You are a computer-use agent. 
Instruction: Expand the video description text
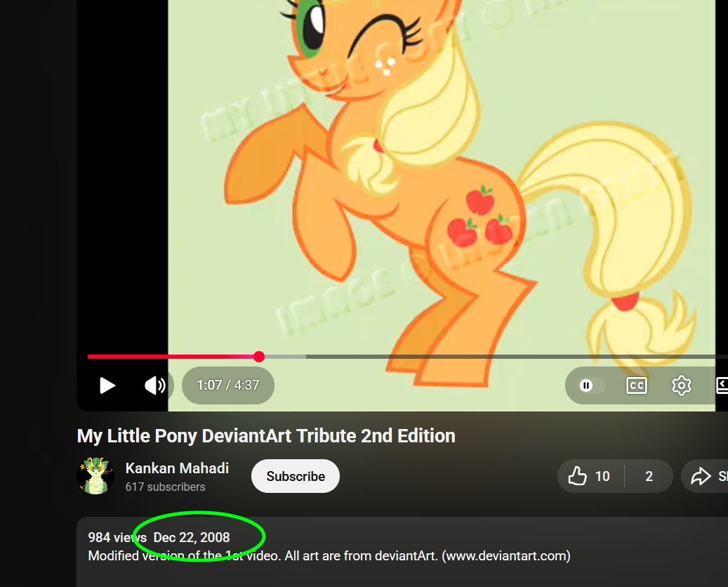pyautogui.click(x=329, y=556)
